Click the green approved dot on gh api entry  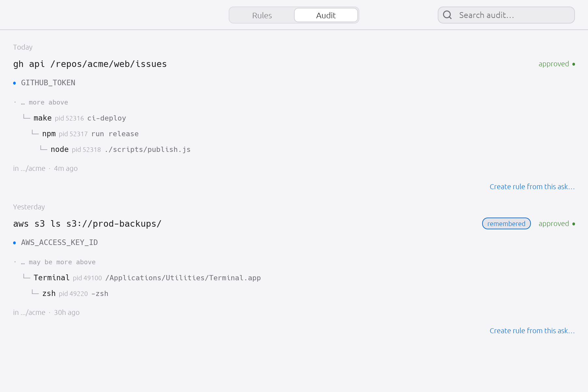tap(574, 64)
